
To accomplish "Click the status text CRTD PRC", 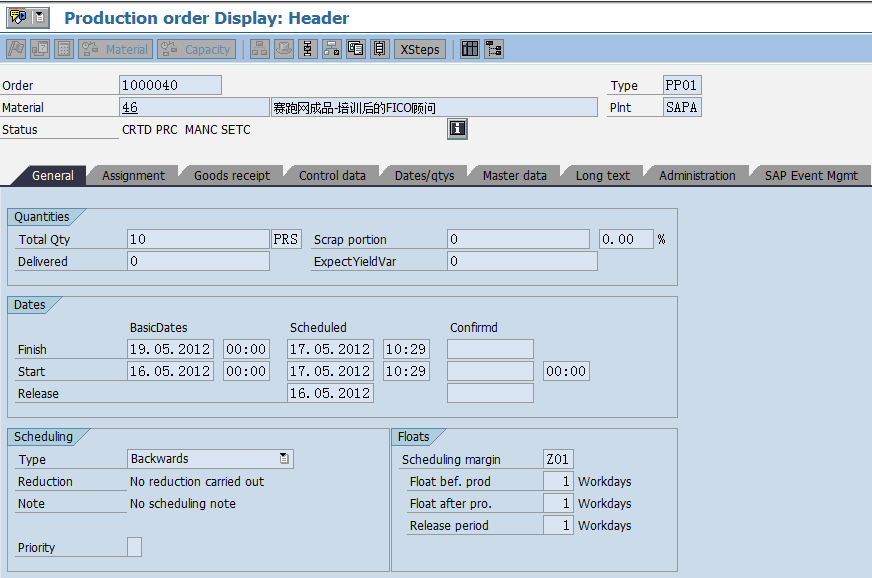I will click(150, 130).
